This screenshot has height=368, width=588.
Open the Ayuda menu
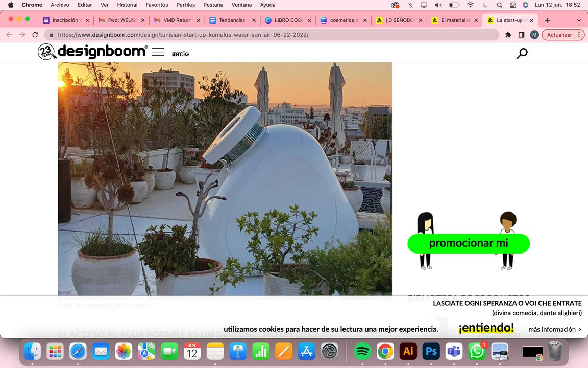(x=268, y=5)
